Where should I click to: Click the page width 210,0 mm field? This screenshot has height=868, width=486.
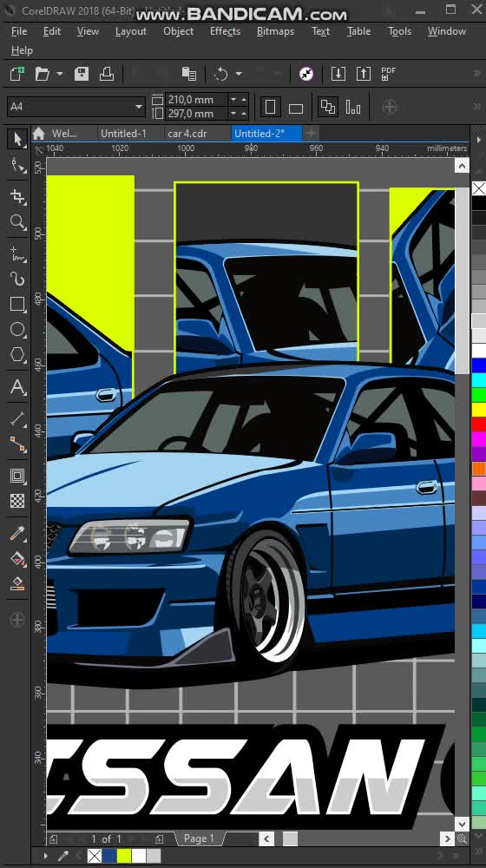(x=196, y=100)
